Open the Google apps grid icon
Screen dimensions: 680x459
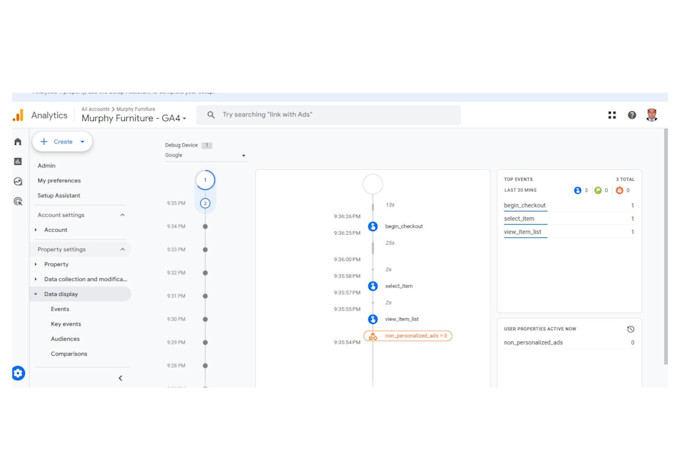click(x=612, y=115)
